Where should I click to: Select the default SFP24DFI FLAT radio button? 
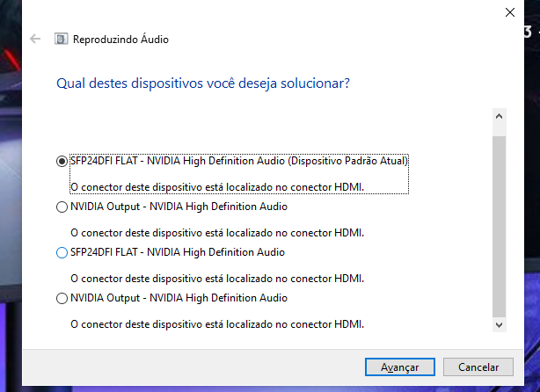click(x=62, y=161)
